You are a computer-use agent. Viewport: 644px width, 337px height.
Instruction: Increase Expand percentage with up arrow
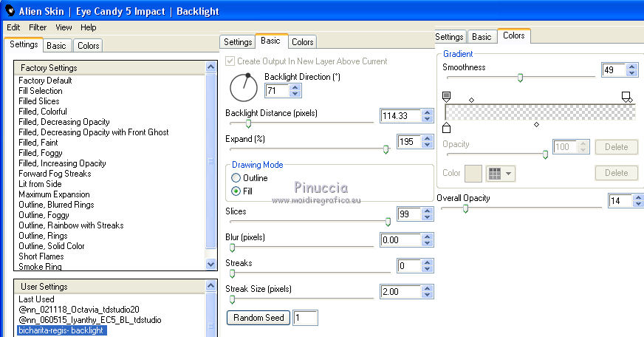point(427,138)
